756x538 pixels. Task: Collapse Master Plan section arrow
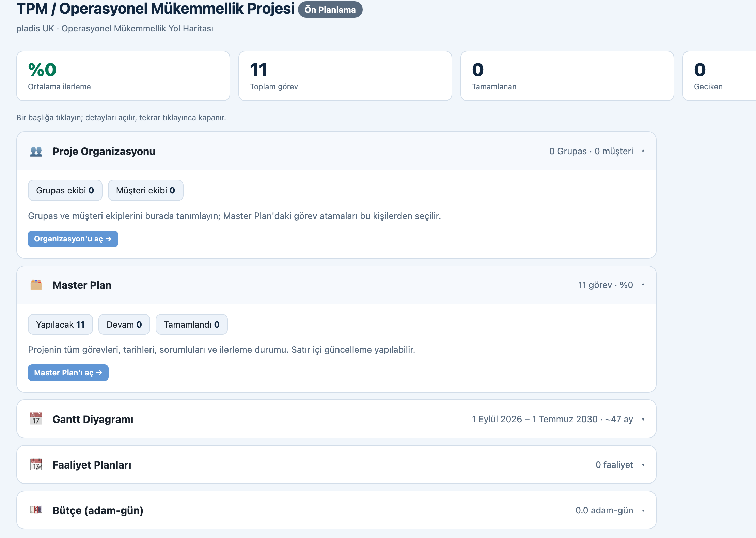point(643,285)
